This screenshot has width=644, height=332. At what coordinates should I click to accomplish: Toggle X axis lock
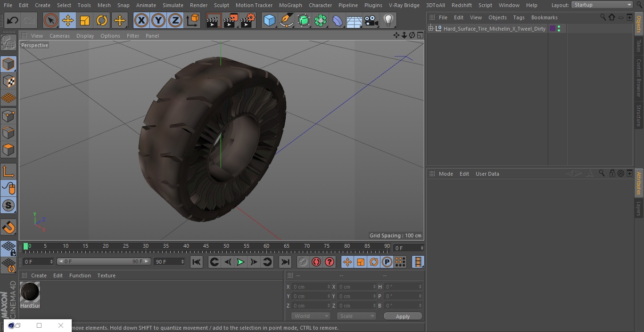[x=141, y=20]
